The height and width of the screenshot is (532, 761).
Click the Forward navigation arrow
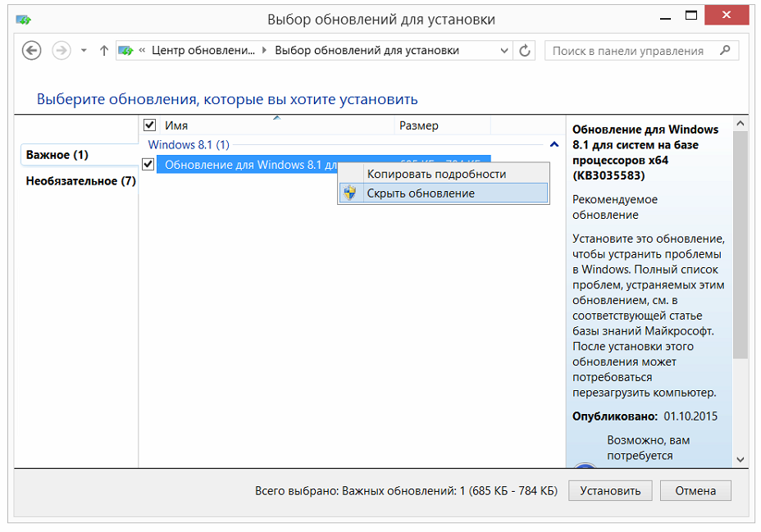[x=62, y=51]
